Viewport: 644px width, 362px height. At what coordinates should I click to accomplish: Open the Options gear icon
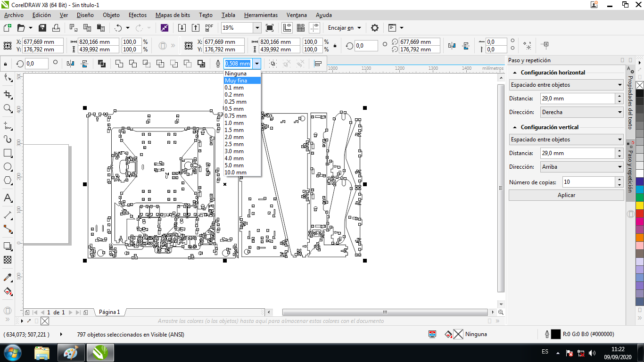(375, 28)
